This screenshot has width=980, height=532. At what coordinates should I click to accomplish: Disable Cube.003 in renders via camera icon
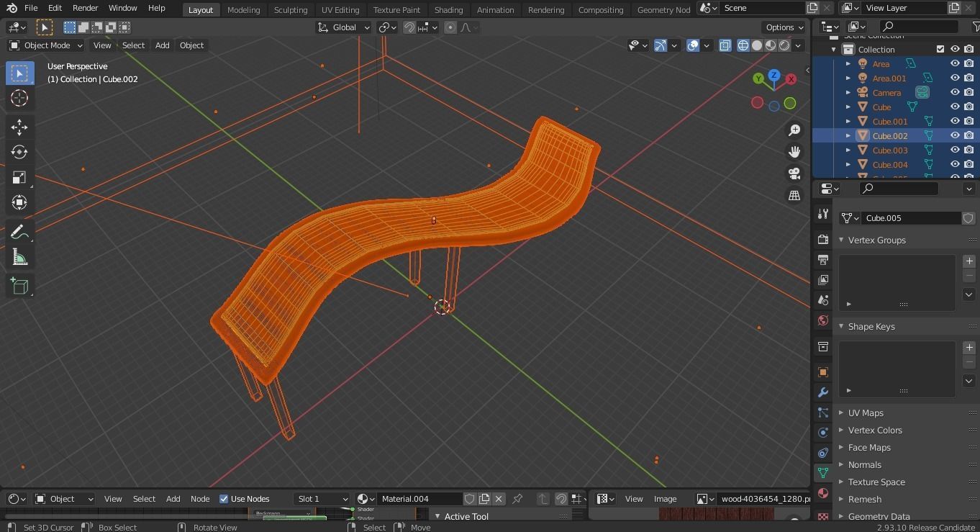pyautogui.click(x=969, y=150)
